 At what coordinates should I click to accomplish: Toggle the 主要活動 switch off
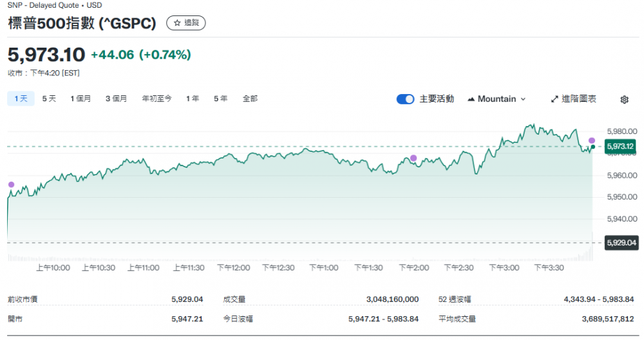405,99
